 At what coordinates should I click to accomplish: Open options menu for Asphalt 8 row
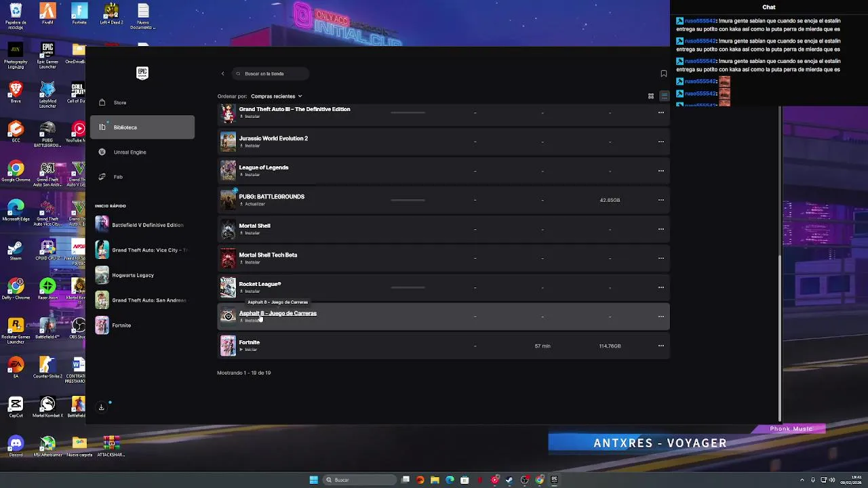click(661, 317)
